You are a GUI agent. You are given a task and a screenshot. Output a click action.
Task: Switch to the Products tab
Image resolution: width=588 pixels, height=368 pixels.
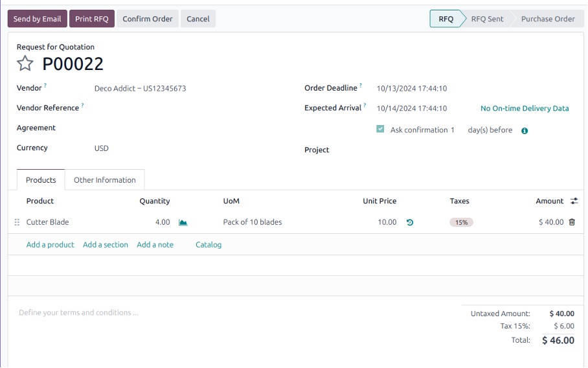(x=41, y=180)
